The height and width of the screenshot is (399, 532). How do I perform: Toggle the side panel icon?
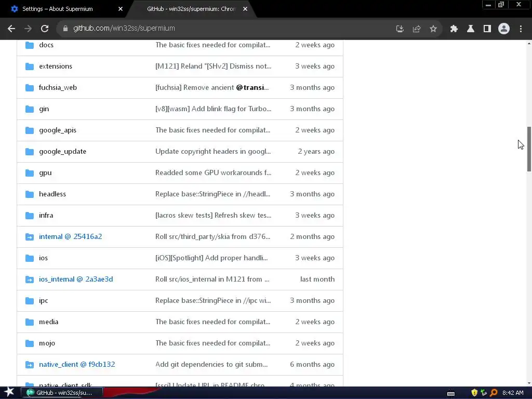tap(487, 29)
